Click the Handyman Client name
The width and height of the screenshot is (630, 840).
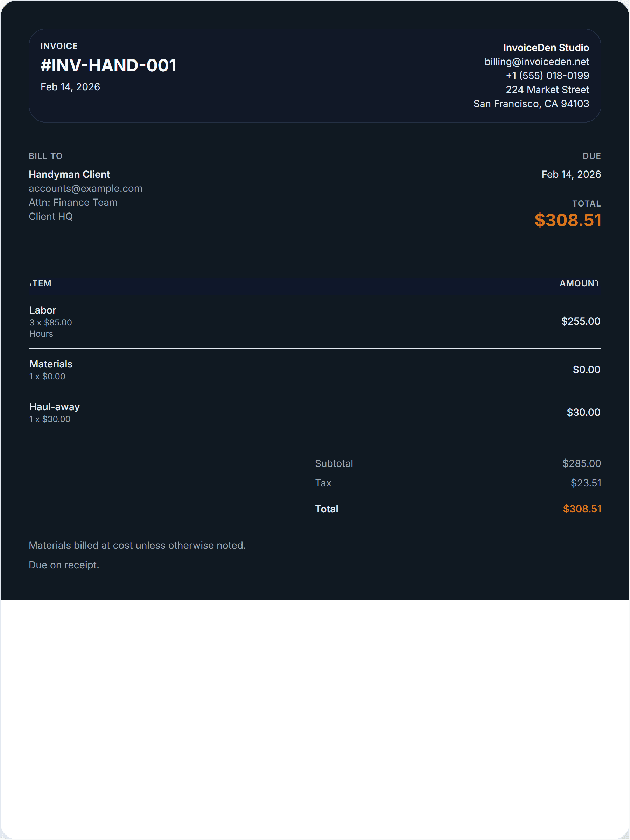point(70,174)
